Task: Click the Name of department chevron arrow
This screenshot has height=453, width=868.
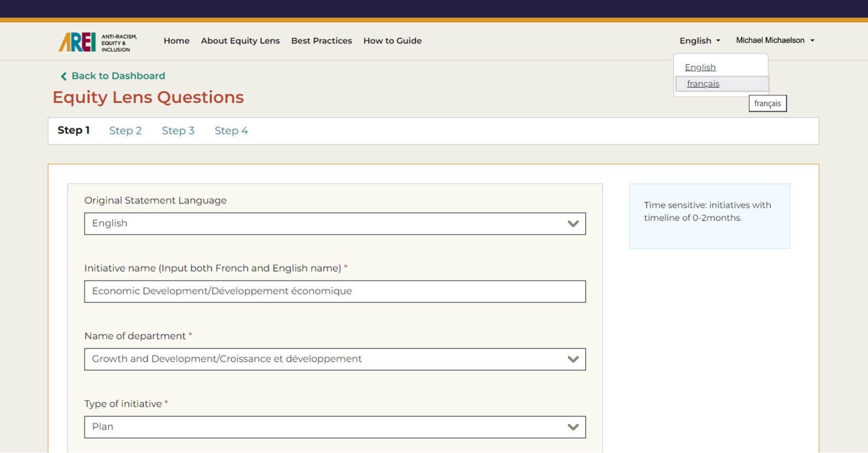Action: pyautogui.click(x=572, y=359)
